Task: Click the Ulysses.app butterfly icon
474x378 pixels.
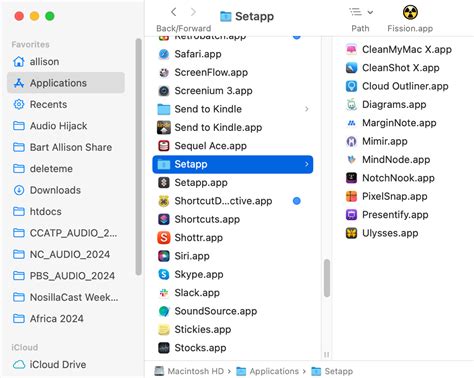Action: click(x=351, y=233)
